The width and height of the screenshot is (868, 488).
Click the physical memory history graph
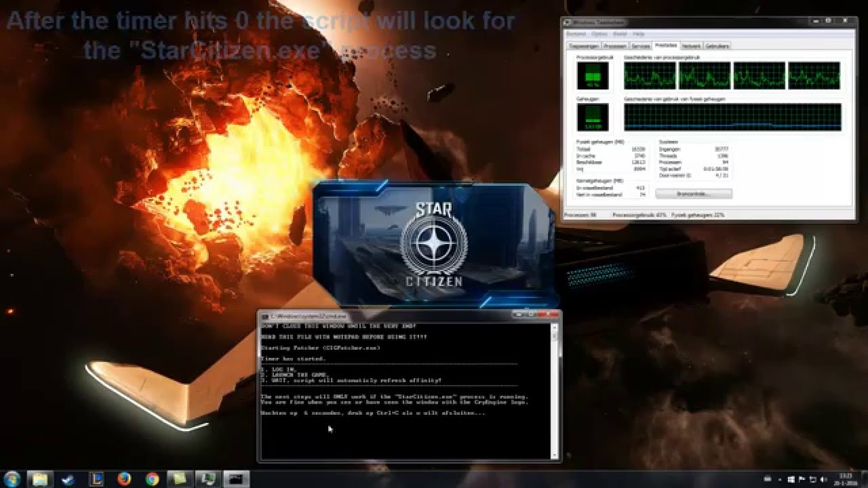[732, 117]
